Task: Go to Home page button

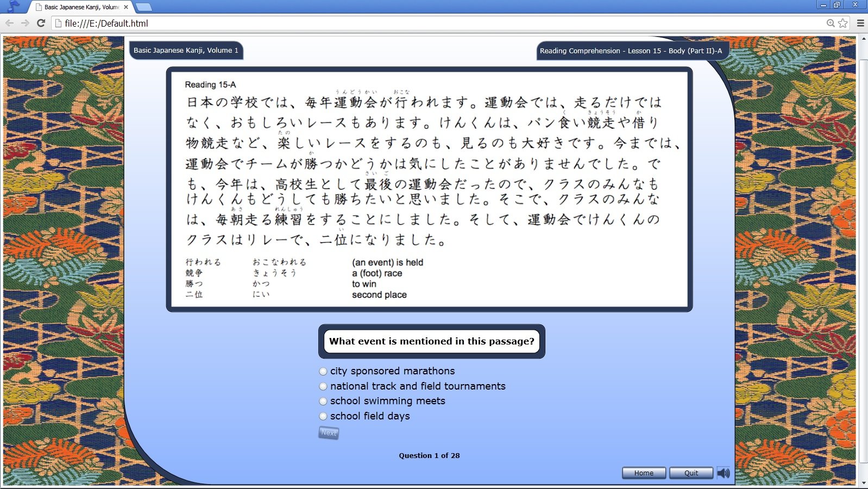Action: pyautogui.click(x=644, y=473)
